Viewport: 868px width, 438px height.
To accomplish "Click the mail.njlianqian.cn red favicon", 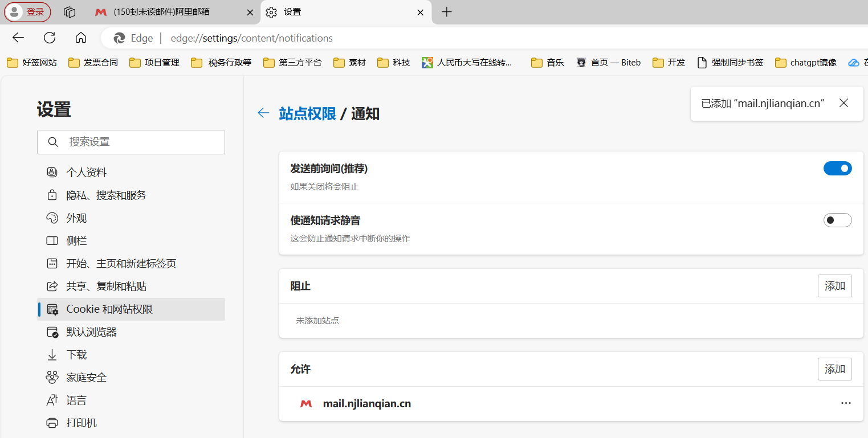I will 306,404.
